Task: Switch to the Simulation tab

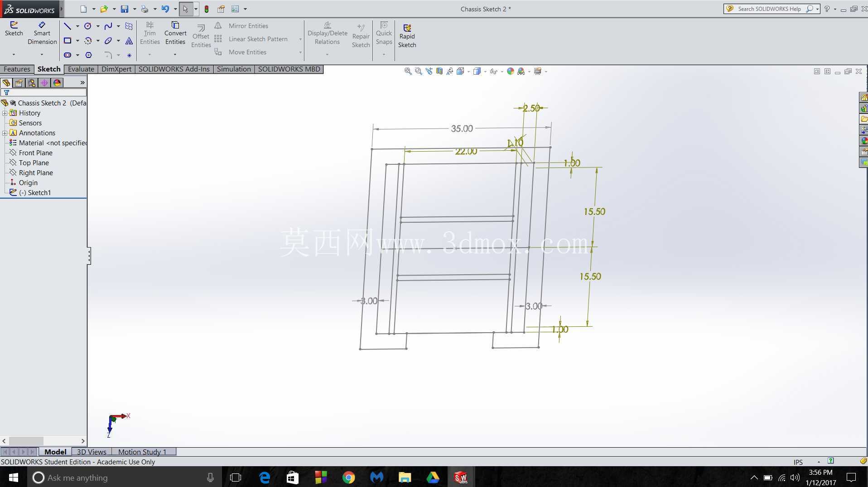Action: [234, 69]
